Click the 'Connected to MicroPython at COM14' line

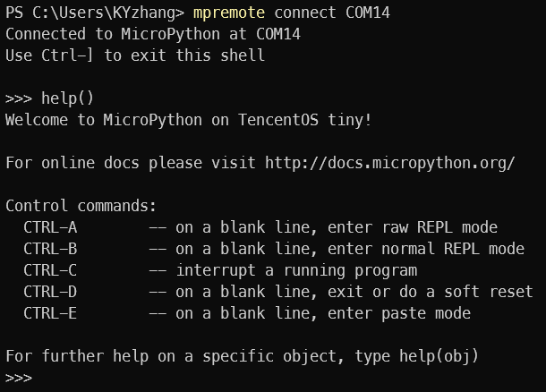click(x=153, y=34)
